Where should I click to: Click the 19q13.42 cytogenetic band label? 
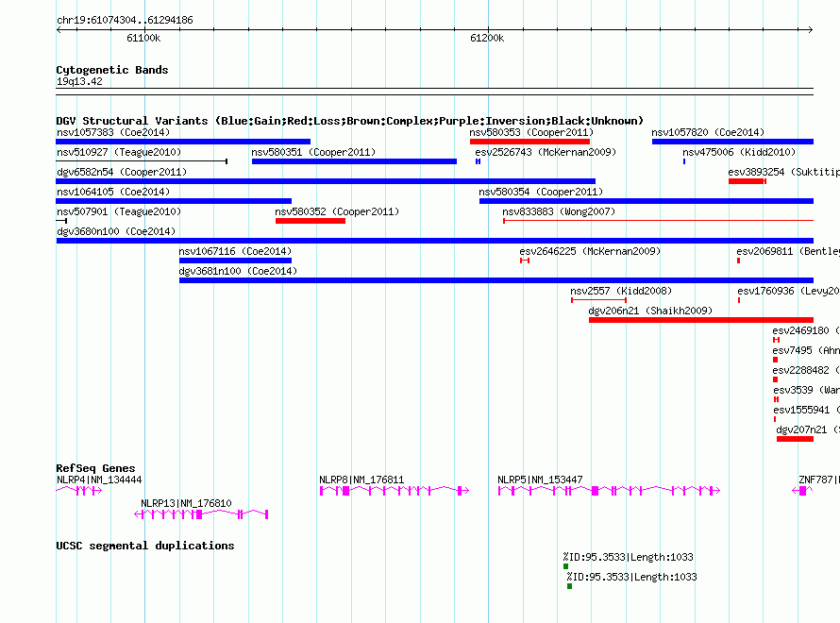coord(79,81)
